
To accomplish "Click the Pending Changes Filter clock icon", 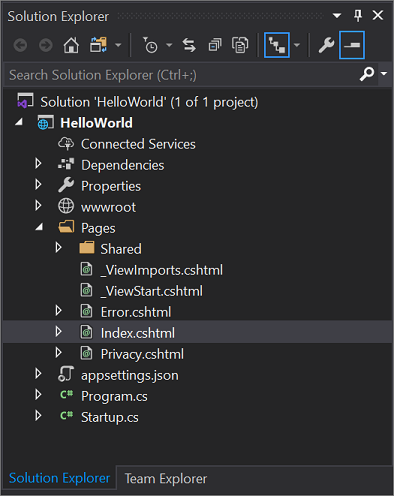I will point(150,45).
